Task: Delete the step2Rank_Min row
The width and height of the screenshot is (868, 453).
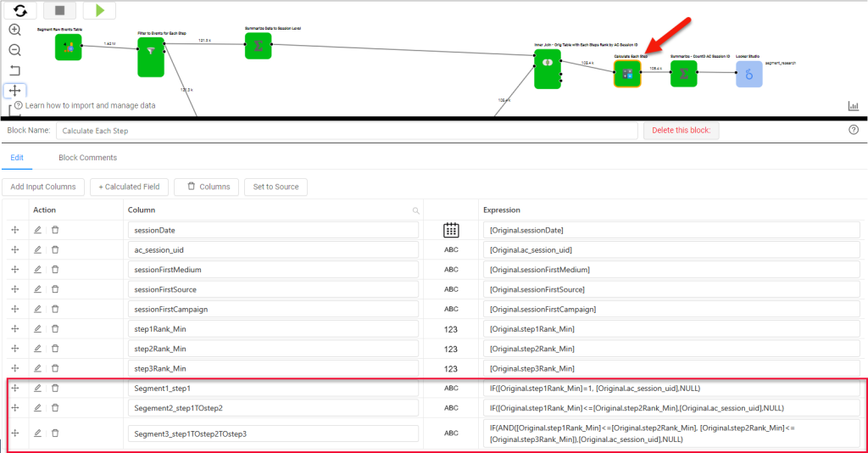Action: tap(55, 349)
